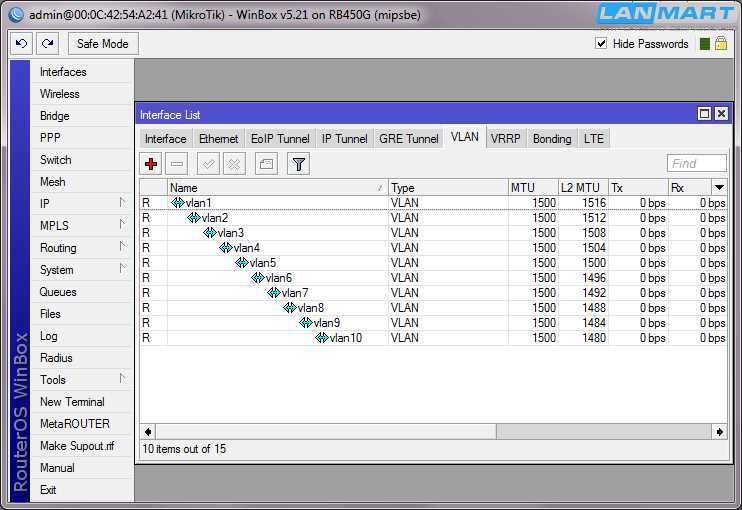Click horizontal scrollbar left arrow
The width and height of the screenshot is (742, 510).
pos(148,431)
